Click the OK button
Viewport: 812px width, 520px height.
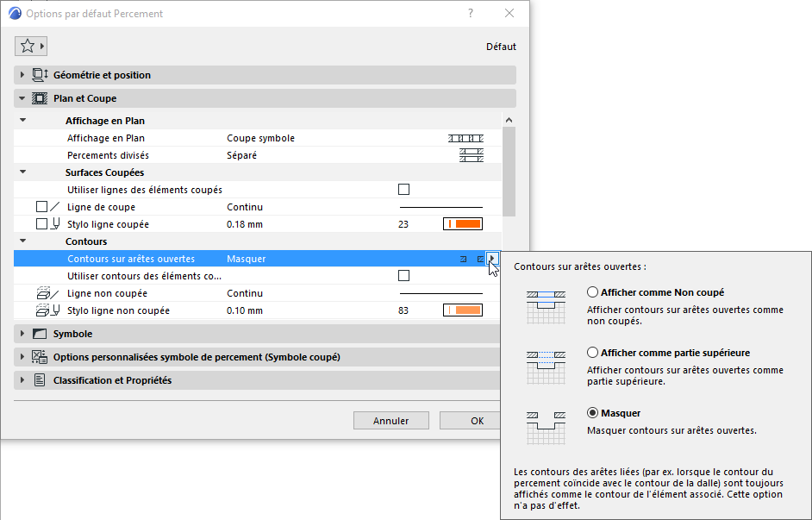pos(470,421)
